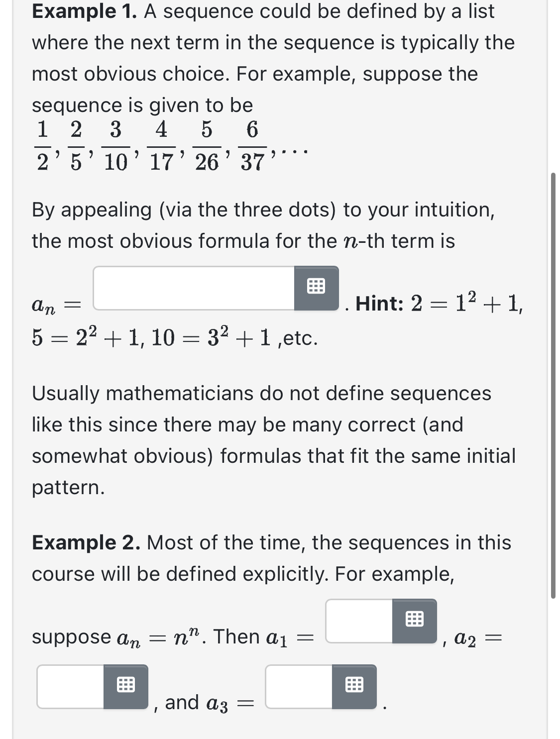Select the grid icon attached to the second a2 box
This screenshot has height=739, width=560.
coord(127,686)
